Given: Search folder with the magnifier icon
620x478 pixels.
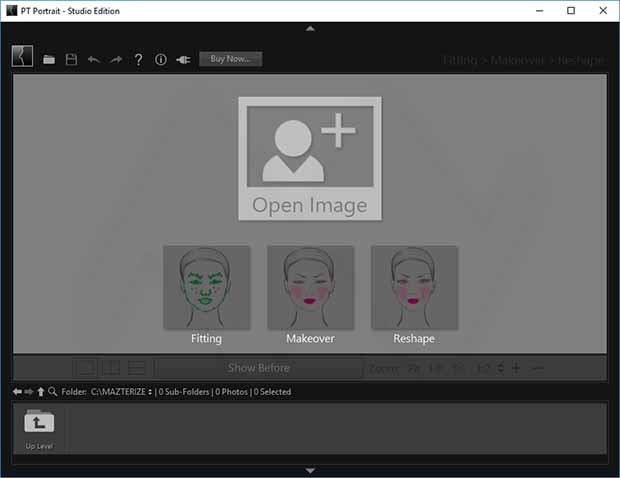Looking at the screenshot, I should 52,392.
